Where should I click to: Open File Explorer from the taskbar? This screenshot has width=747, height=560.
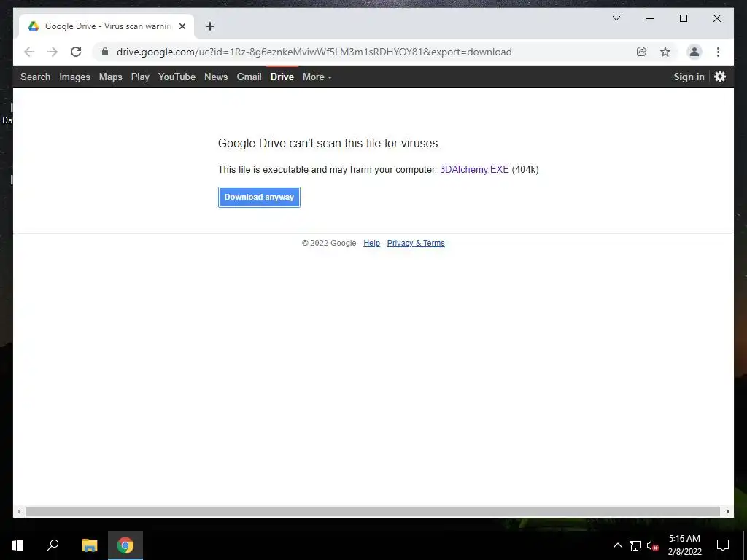click(x=89, y=545)
